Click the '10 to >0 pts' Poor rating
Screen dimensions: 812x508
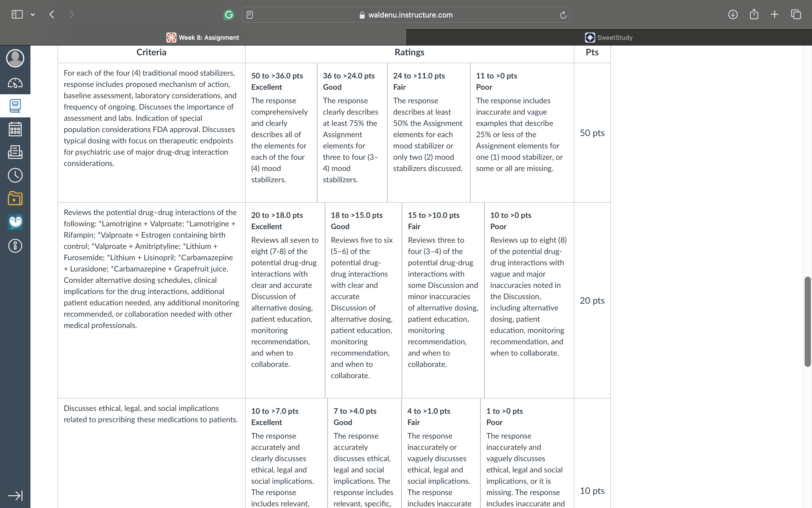(x=529, y=300)
